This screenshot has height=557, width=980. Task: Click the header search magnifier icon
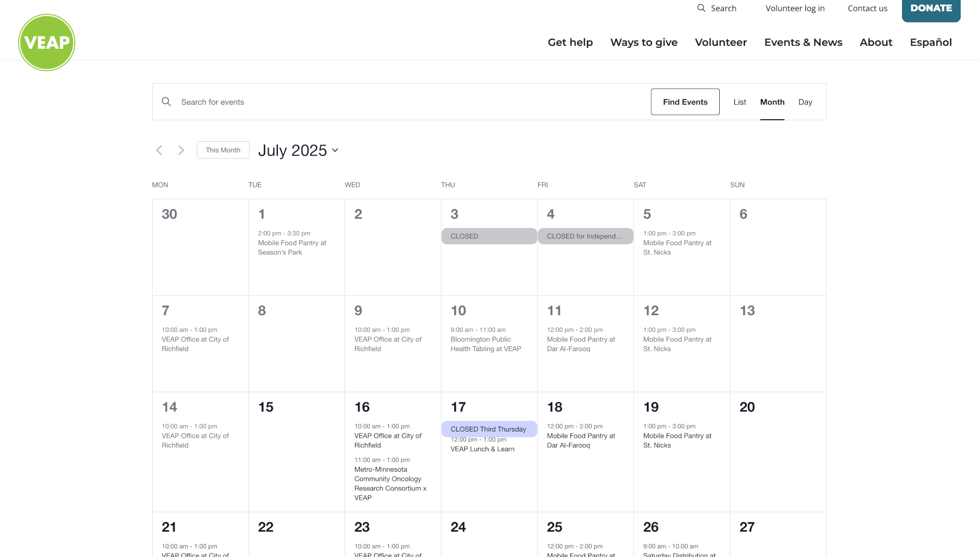701,8
